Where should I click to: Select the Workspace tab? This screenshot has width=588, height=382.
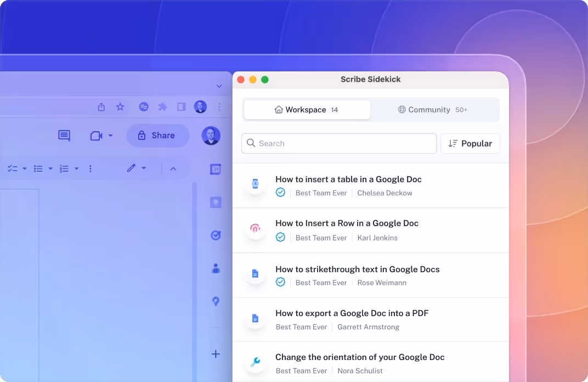click(x=306, y=109)
